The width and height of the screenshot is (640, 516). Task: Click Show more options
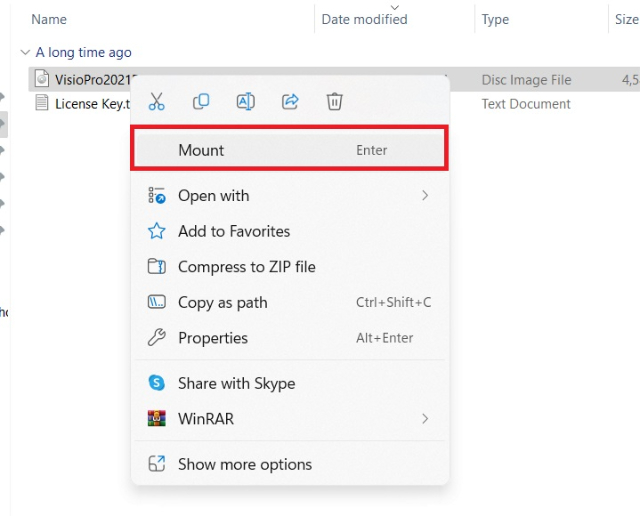pos(244,464)
